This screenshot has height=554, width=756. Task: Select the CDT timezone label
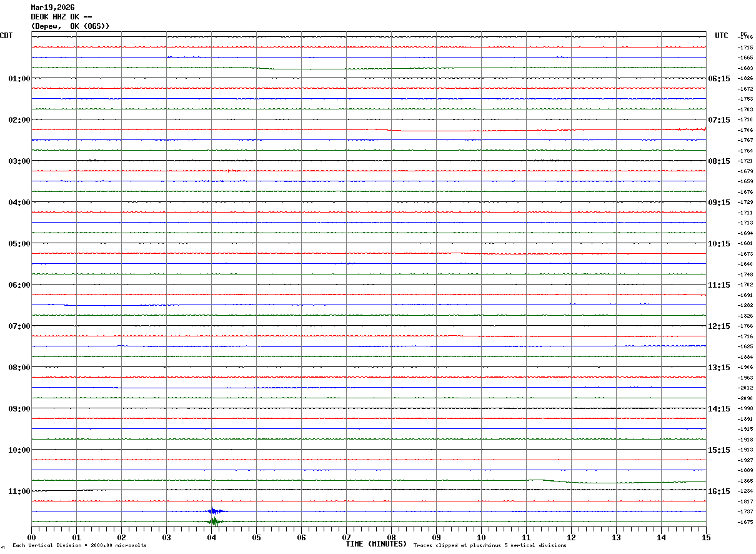pos(6,36)
